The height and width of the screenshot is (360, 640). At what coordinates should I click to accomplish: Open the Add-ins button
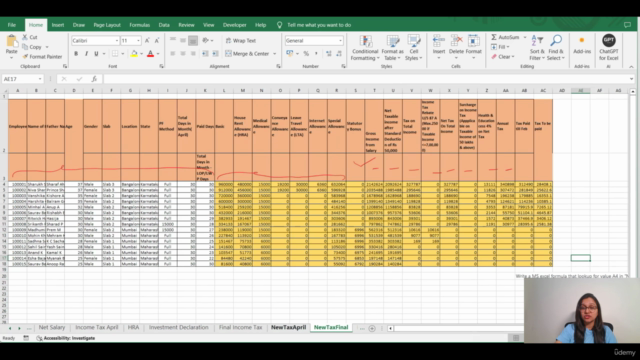pos(582,45)
